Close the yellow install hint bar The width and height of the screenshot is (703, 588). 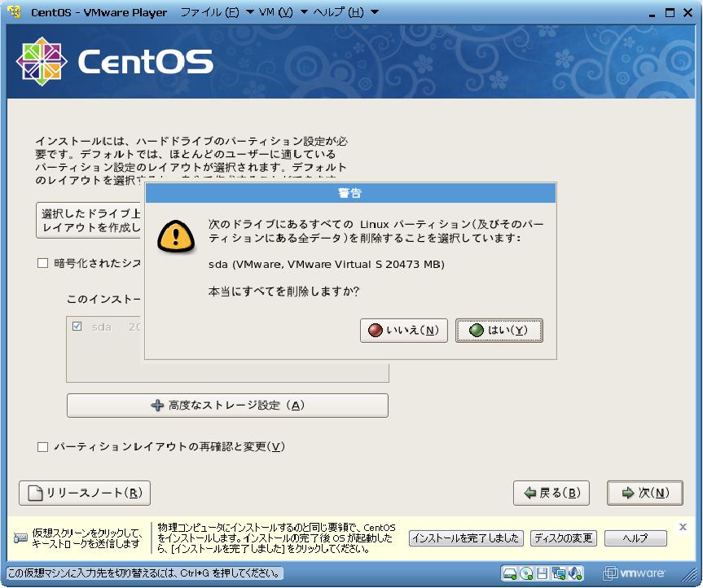click(x=683, y=527)
